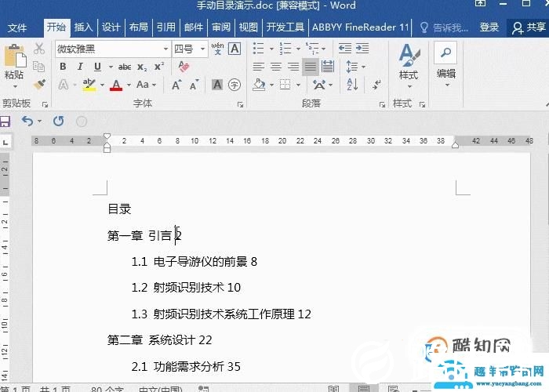The height and width of the screenshot is (392, 549).
Task: Clear all formatting eraser icon
Action: click(184, 67)
